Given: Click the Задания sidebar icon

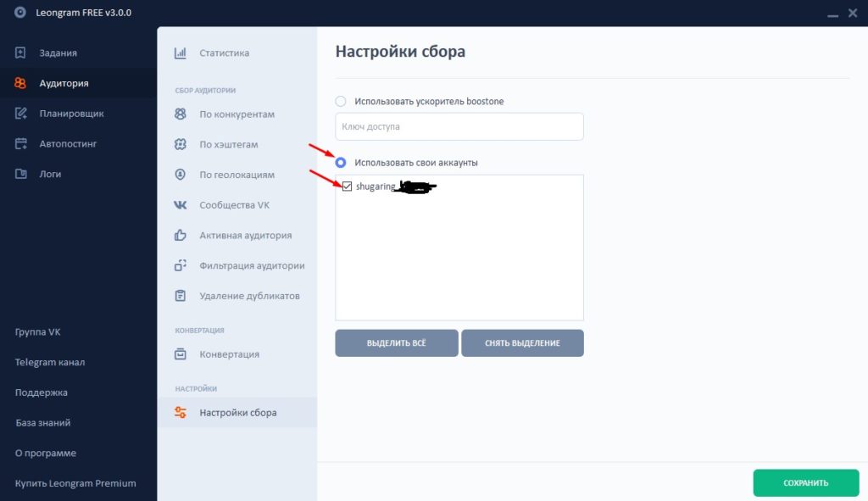Looking at the screenshot, I should (x=20, y=53).
